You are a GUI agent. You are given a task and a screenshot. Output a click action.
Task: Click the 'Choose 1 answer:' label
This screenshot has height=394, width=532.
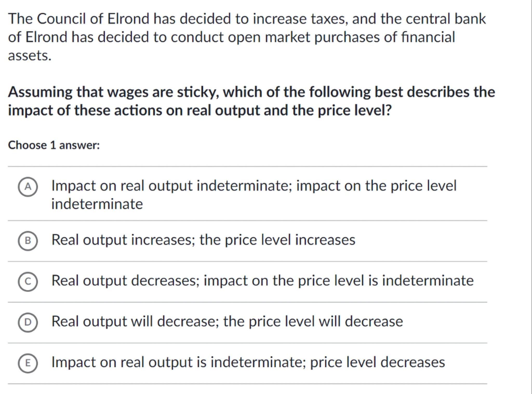(54, 145)
